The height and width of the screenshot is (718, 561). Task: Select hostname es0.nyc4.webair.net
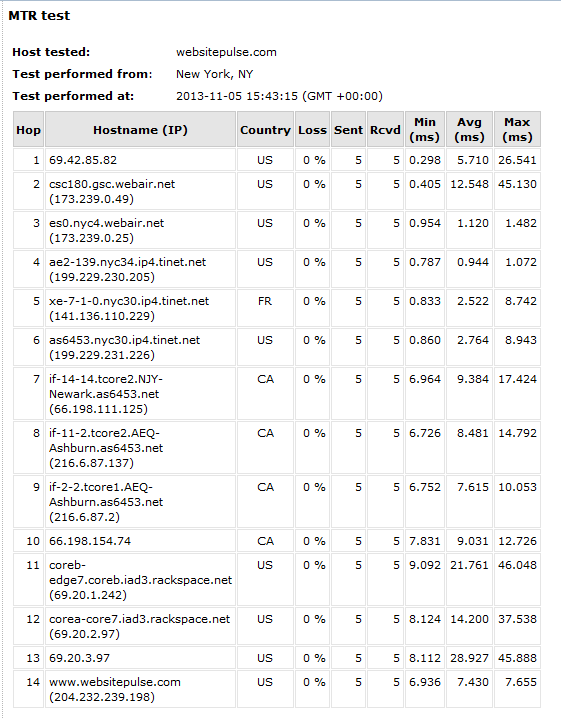107,223
